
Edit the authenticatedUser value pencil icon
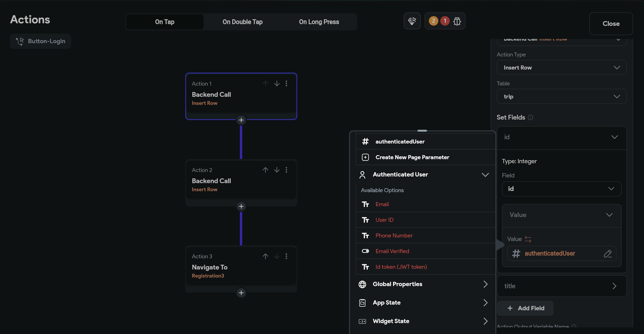(607, 254)
